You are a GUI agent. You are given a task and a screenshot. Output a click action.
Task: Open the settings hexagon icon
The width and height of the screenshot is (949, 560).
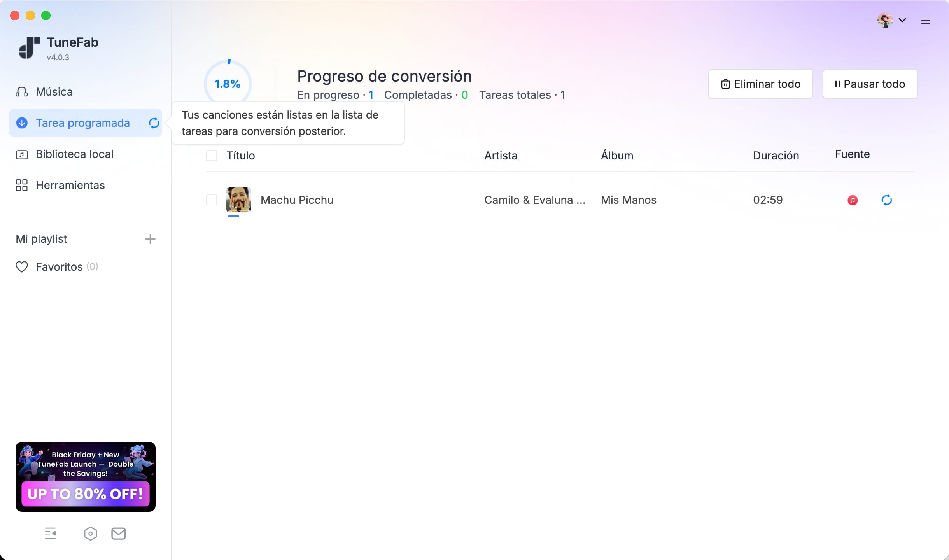(90, 534)
